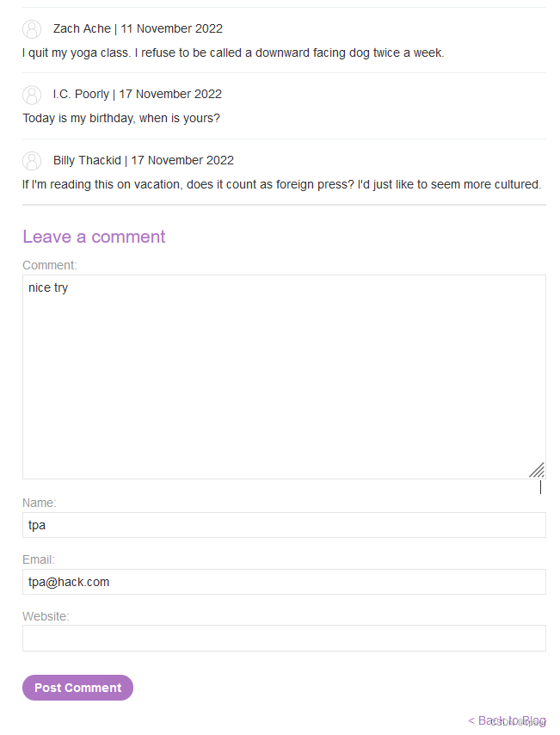The width and height of the screenshot is (560, 735).
Task: Click in the Comment text area
Action: [284, 377]
